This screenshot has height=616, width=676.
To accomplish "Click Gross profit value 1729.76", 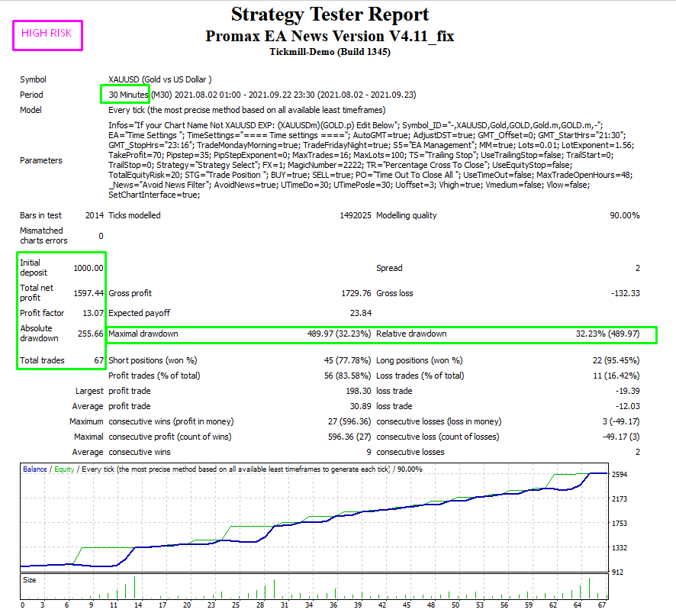I will tap(356, 293).
